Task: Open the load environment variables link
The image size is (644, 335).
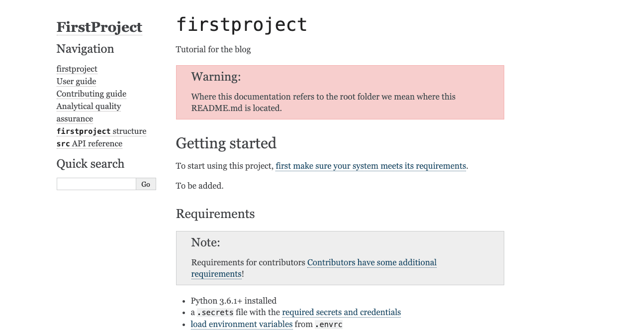Action: tap(241, 324)
